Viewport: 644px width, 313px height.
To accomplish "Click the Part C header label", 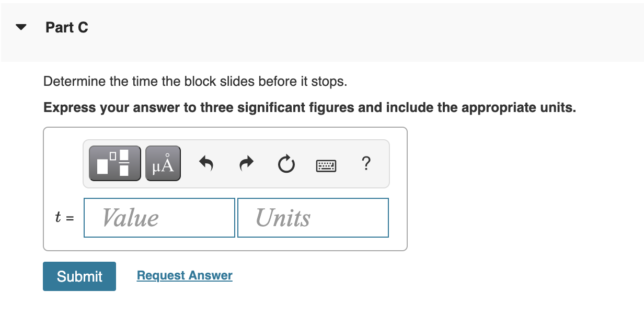I will click(67, 27).
